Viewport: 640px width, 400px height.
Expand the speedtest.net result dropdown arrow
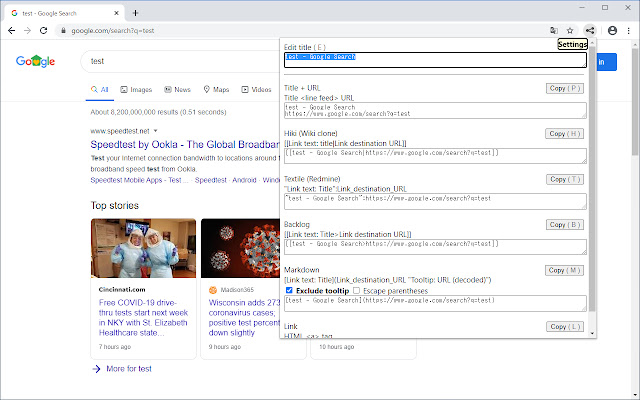click(x=157, y=131)
